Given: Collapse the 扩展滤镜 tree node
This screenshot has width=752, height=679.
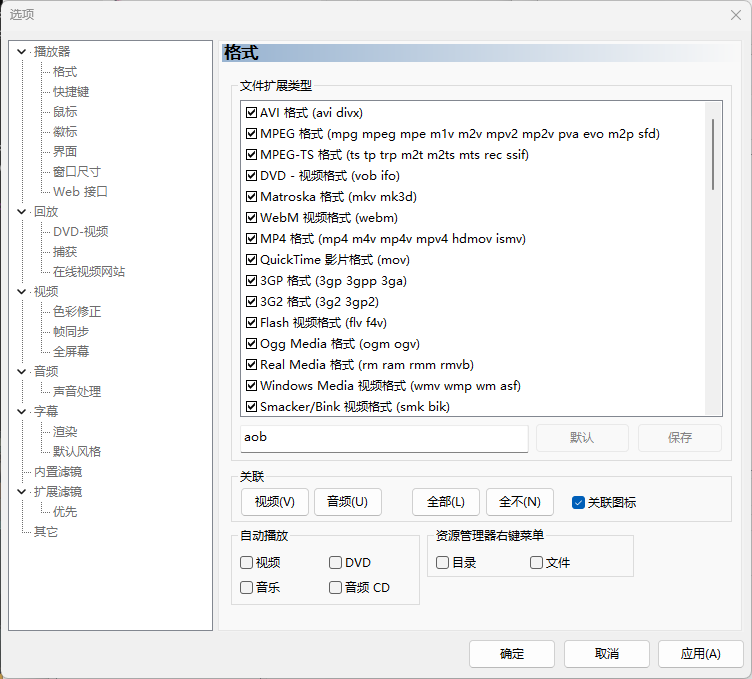Looking at the screenshot, I should tap(21, 492).
